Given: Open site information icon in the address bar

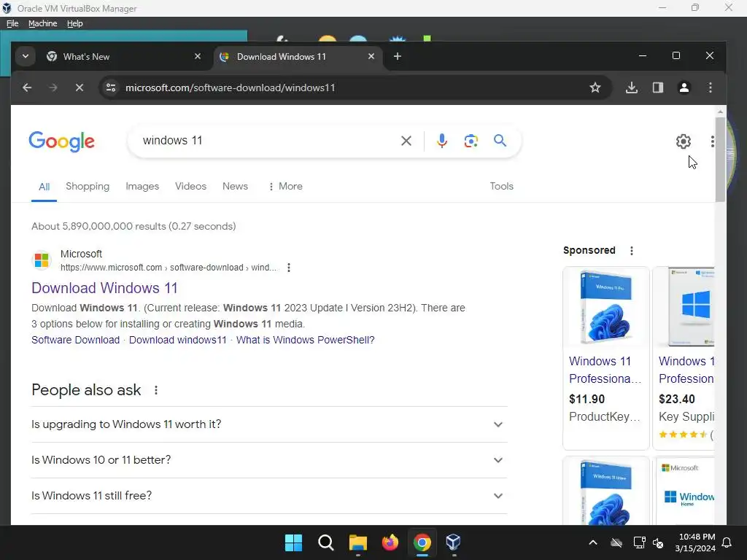Looking at the screenshot, I should point(111,87).
